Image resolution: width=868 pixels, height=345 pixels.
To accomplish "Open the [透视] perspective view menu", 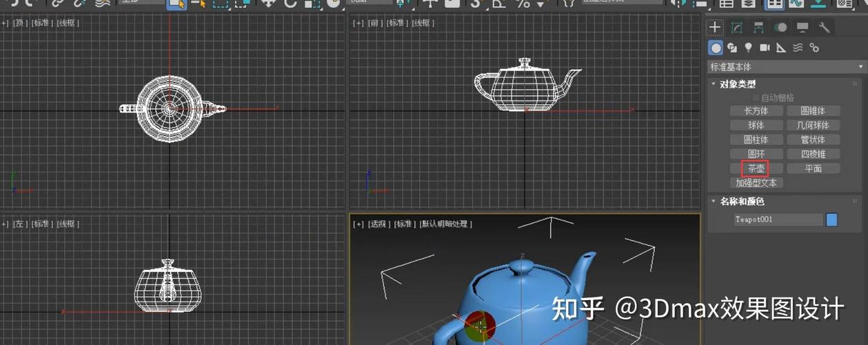I will [x=379, y=224].
